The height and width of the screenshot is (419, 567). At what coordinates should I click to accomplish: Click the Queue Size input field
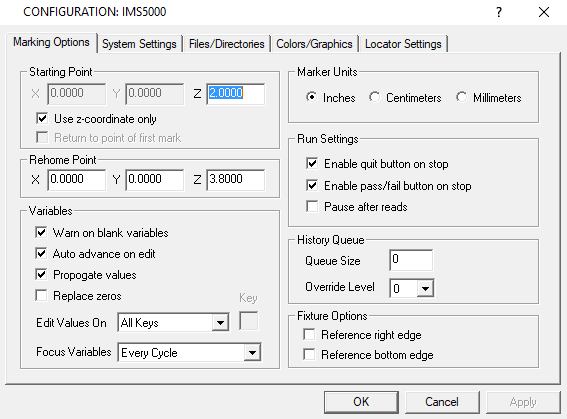tap(411, 260)
